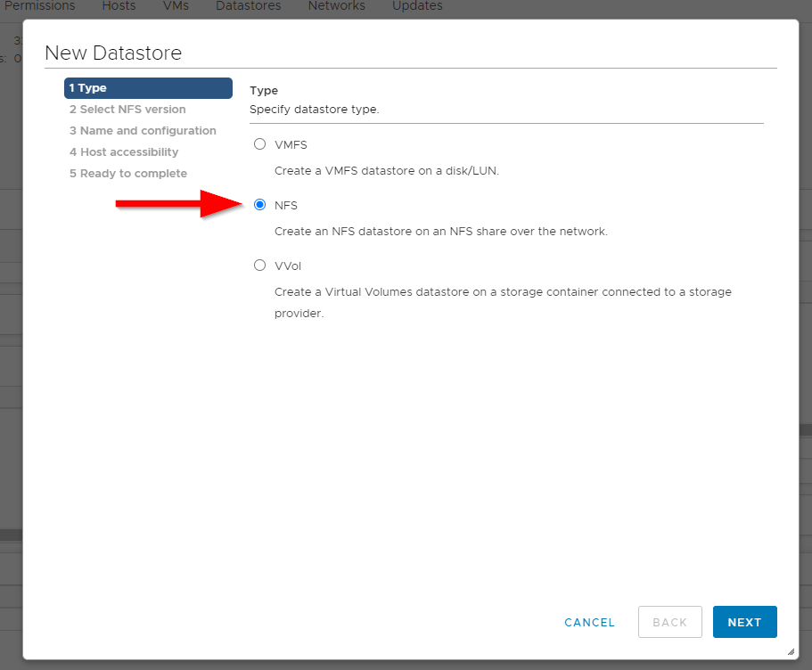Select step 4 Host accessibility
The width and height of the screenshot is (812, 670).
pos(124,152)
